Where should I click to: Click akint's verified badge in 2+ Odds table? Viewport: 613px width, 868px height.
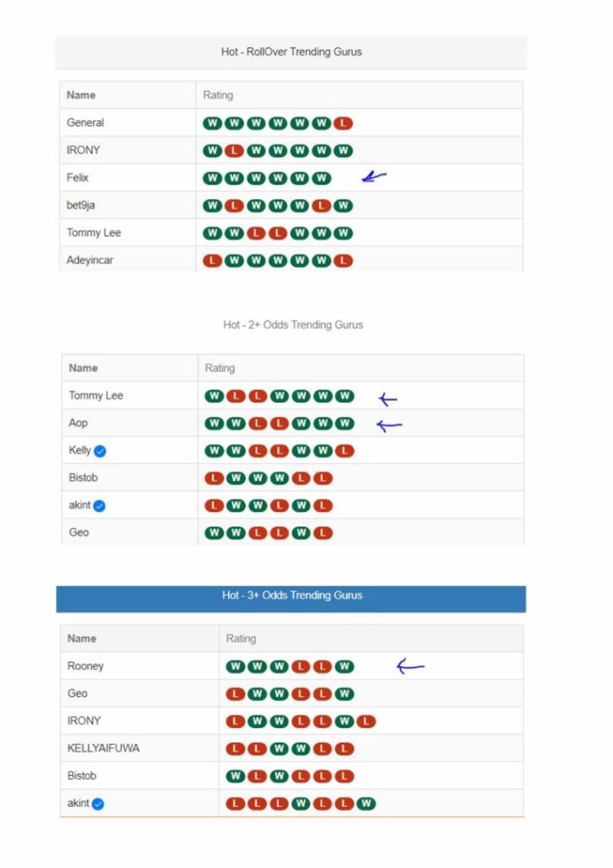[99, 506]
